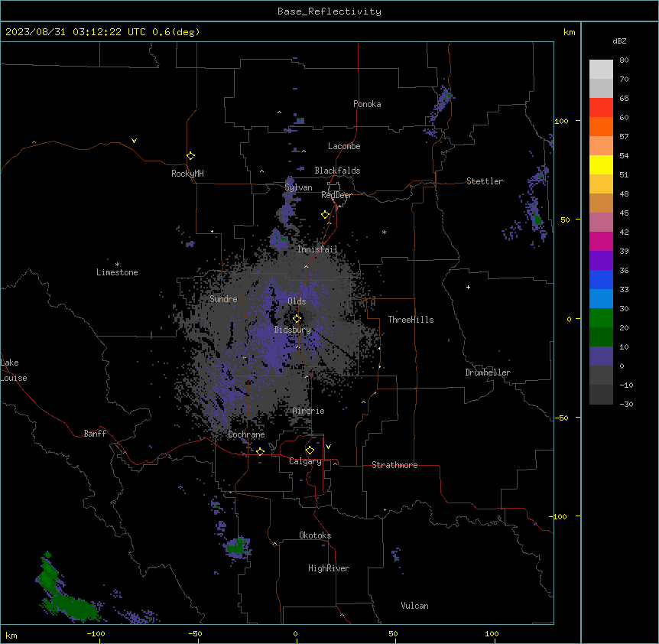
Task: Click the white cross marker north of Drumheller
Action: click(468, 287)
